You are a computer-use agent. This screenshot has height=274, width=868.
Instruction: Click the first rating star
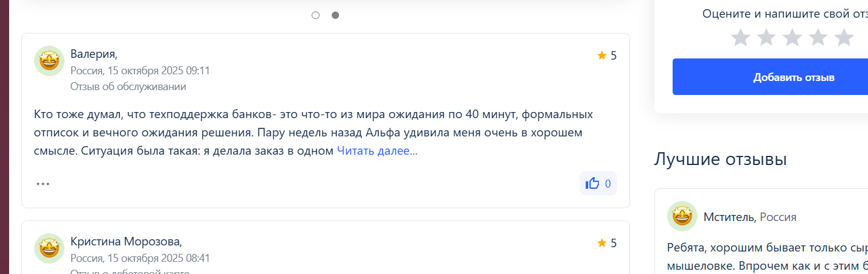point(740,38)
